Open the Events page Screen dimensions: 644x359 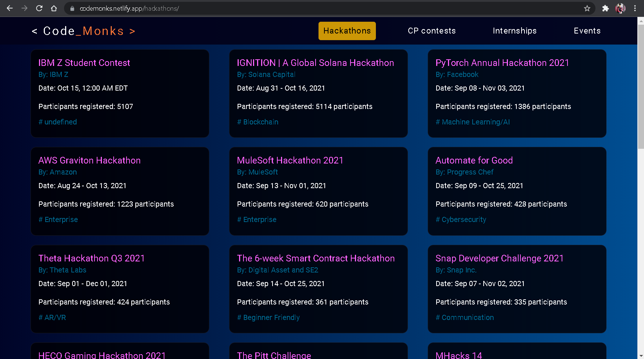coord(587,31)
